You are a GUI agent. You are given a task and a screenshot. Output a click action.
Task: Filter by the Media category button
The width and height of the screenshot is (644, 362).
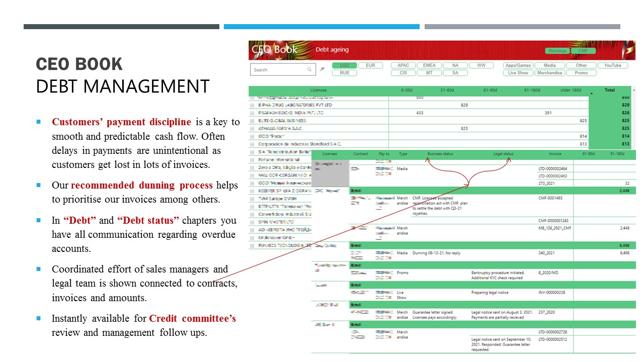click(x=549, y=65)
